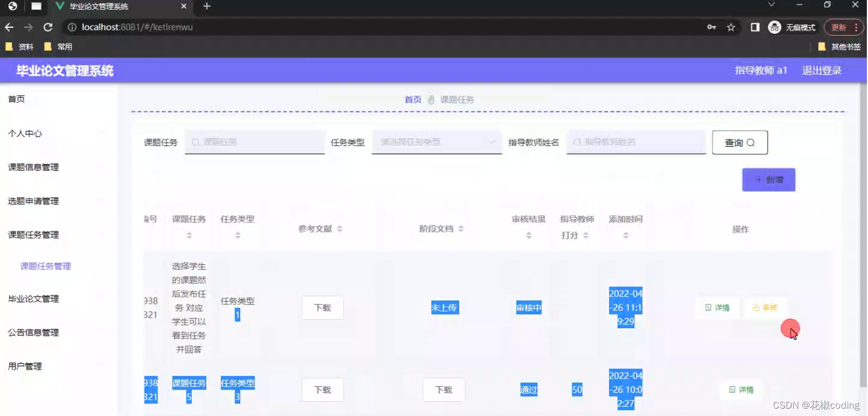
Task: Download 阶段文档 in 课题任务5 row
Action: [x=444, y=390]
